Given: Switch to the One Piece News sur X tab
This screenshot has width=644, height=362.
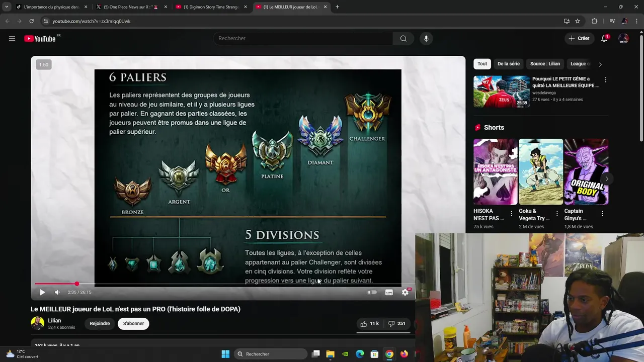Looking at the screenshot, I should coord(132,7).
